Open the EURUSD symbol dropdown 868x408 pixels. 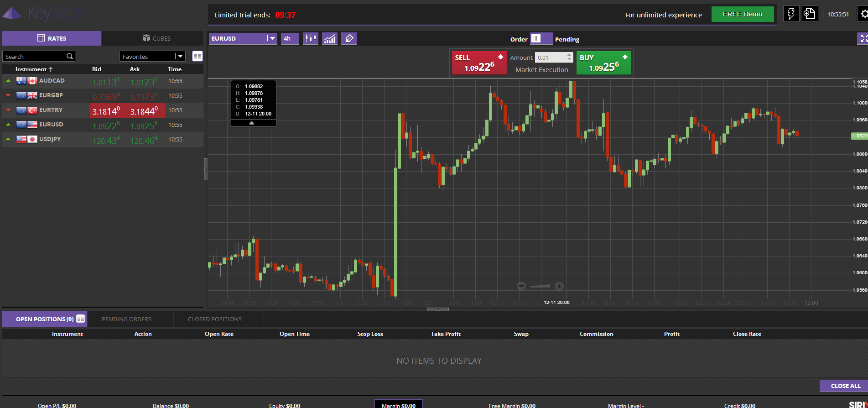pyautogui.click(x=243, y=38)
